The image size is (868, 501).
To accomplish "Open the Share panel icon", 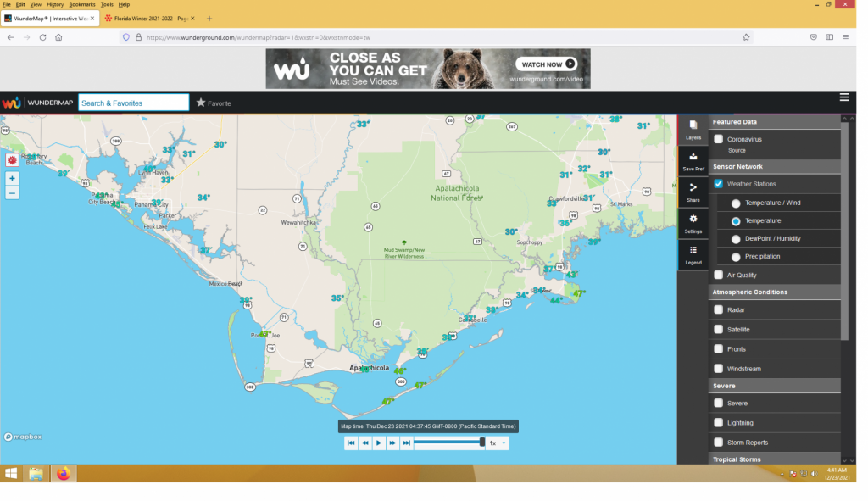I will click(x=693, y=192).
